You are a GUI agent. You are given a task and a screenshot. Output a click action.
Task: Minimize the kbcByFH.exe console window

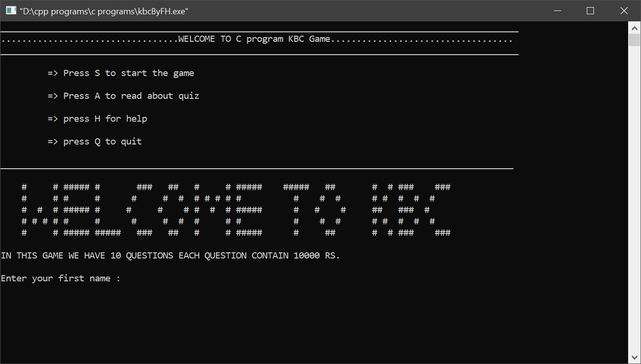(x=556, y=10)
